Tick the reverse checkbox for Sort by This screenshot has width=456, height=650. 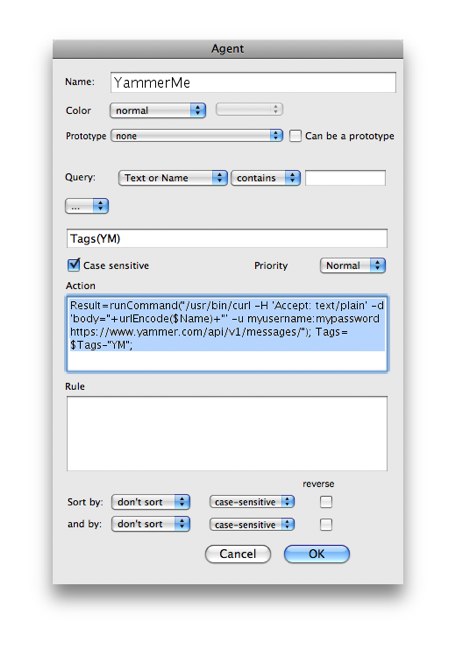[x=326, y=502]
